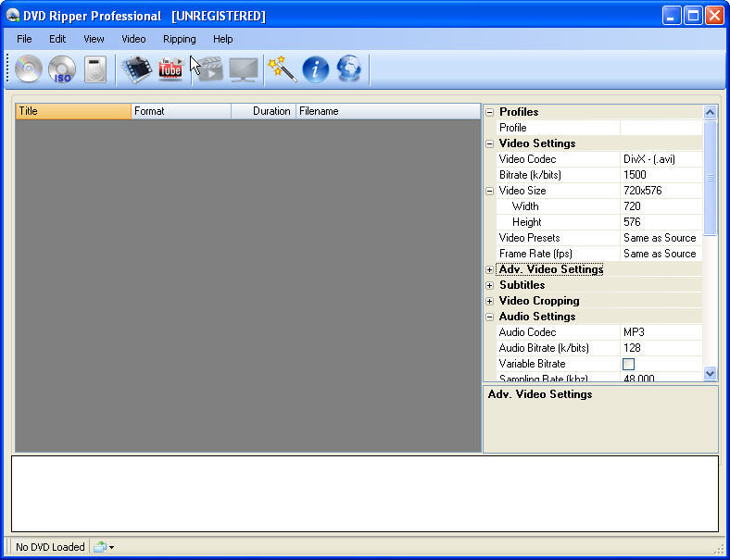Click the hard drive folder toolbar icon
Image resolution: width=730 pixels, height=560 pixels.
pos(95,69)
